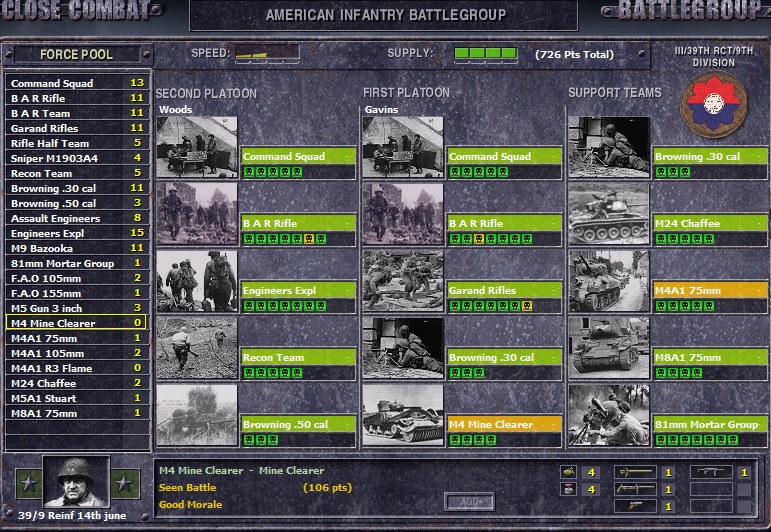Pick Assault Engineers from force pool
Viewport: 771px width, 532px height.
[76, 218]
